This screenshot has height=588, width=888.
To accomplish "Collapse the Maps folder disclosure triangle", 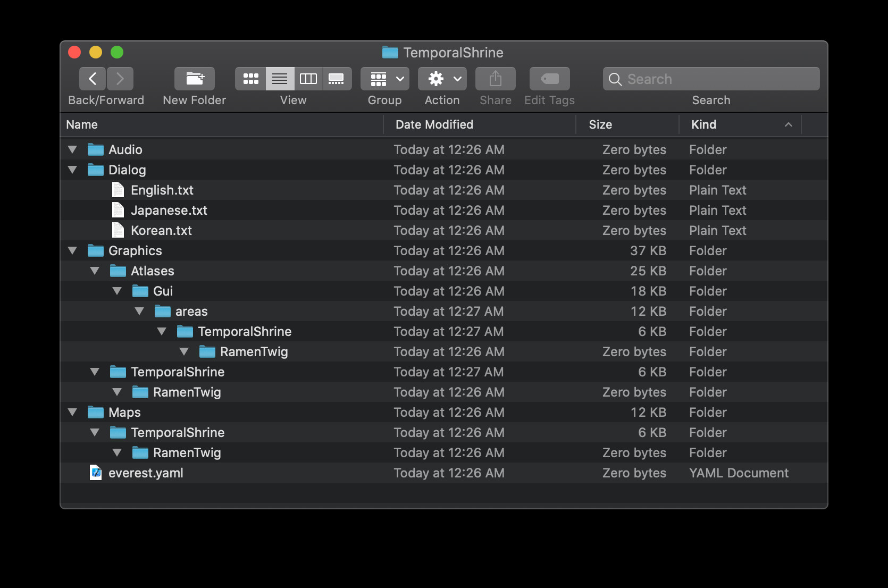I will pyautogui.click(x=72, y=412).
